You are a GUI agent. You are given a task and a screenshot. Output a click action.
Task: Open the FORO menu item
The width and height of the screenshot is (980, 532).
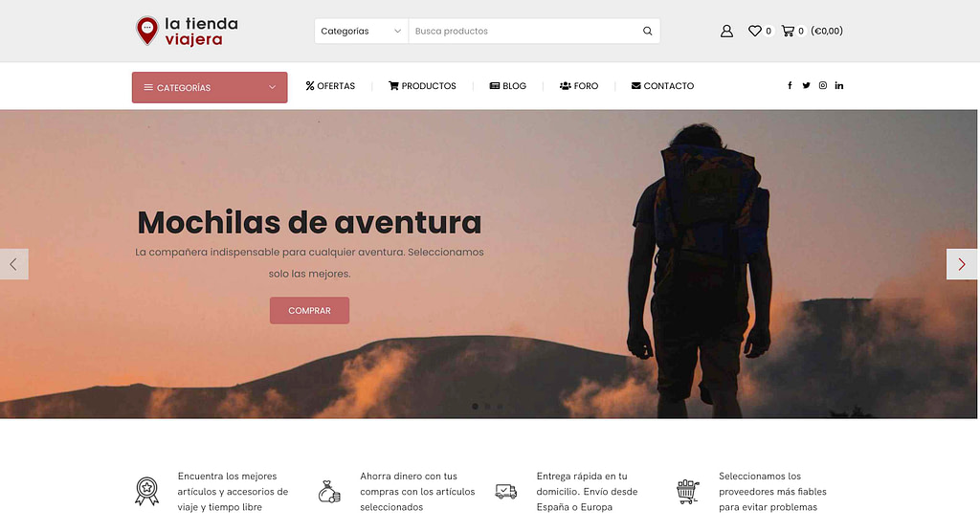pos(579,86)
